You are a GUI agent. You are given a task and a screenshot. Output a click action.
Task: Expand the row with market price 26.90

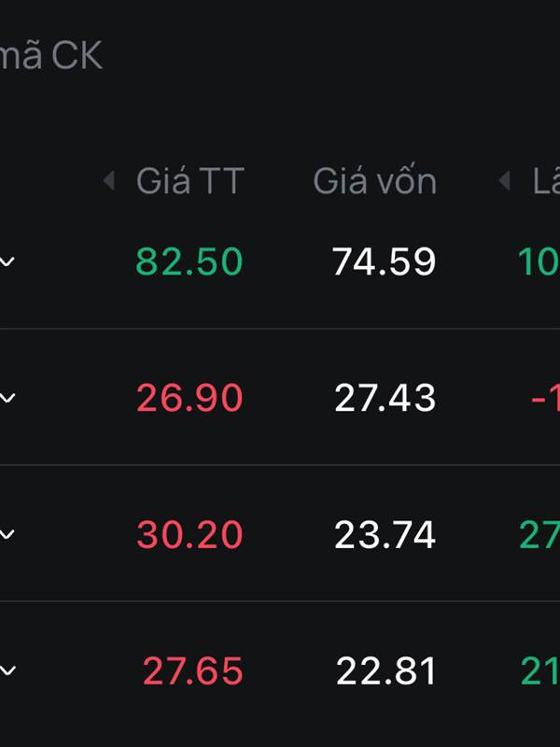[x=7, y=399]
